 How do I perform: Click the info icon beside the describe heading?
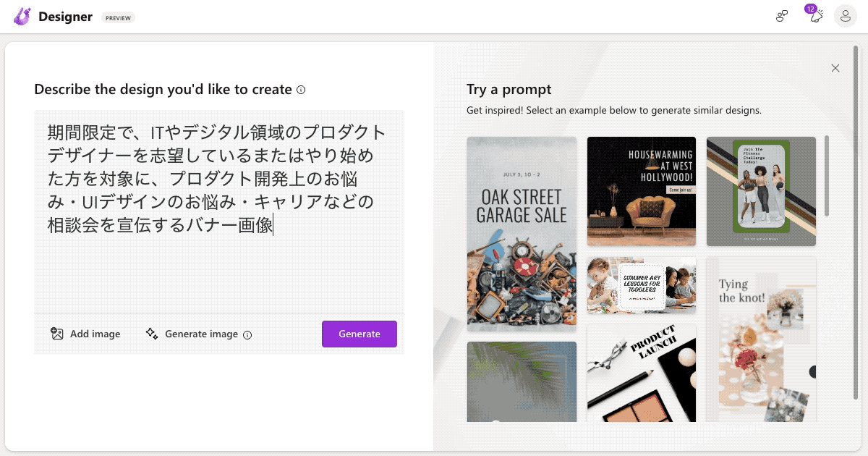pos(301,89)
